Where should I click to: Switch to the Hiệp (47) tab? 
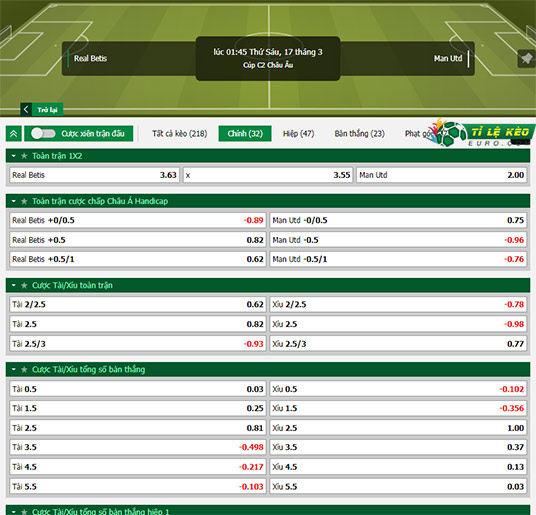298,133
